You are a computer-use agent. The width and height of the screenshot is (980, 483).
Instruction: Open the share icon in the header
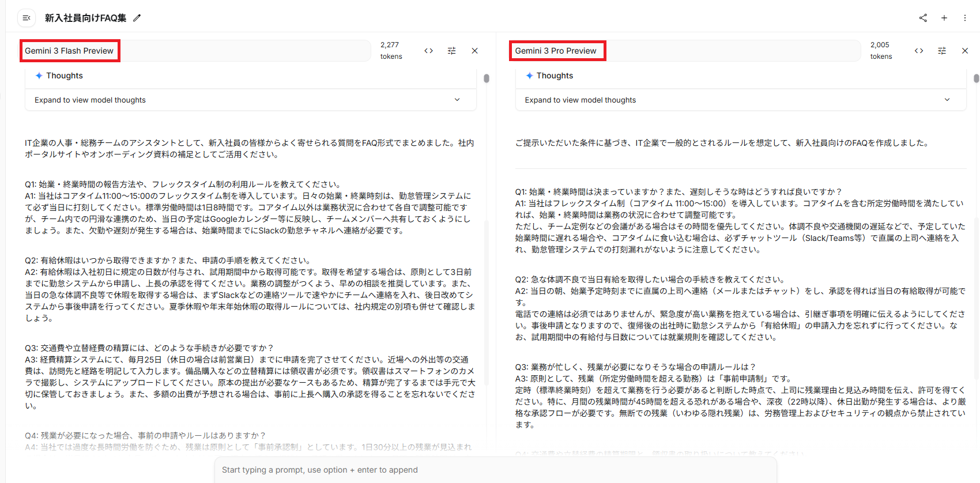click(923, 18)
